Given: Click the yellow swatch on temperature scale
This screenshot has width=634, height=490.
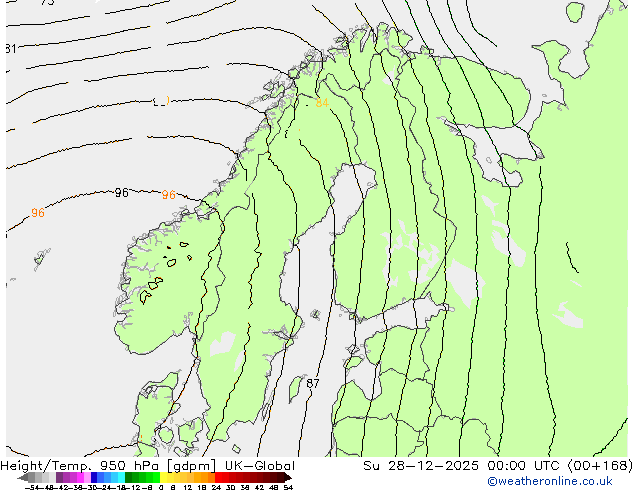Looking at the screenshot, I should 163,477.
